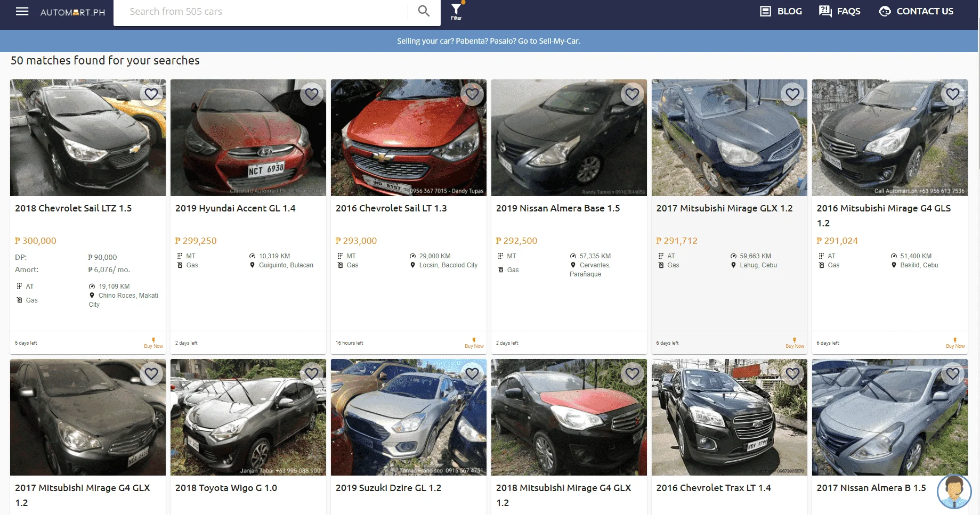
Task: Click the ₱ 291,712 price
Action: (677, 241)
